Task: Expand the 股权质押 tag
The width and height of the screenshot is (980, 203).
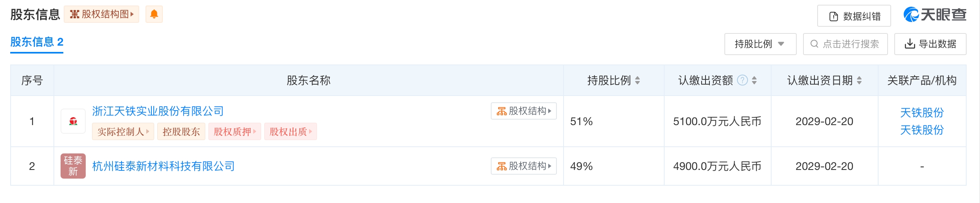Action: click(234, 132)
